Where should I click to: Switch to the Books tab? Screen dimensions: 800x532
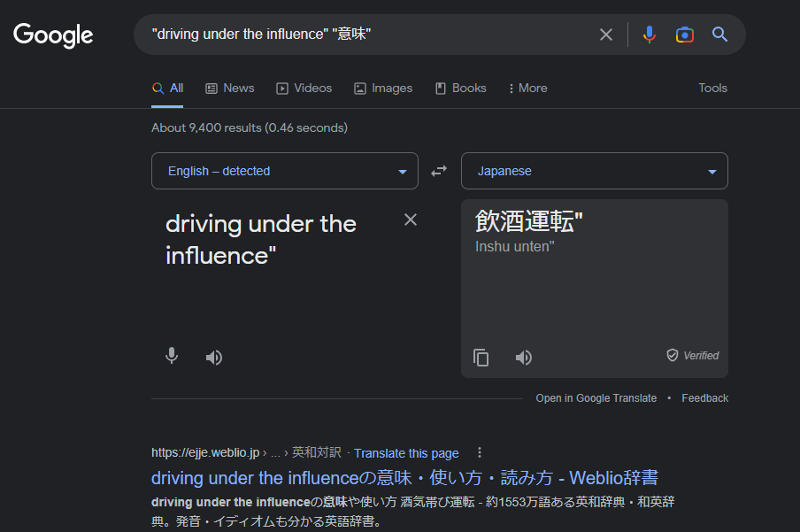pyautogui.click(x=461, y=89)
